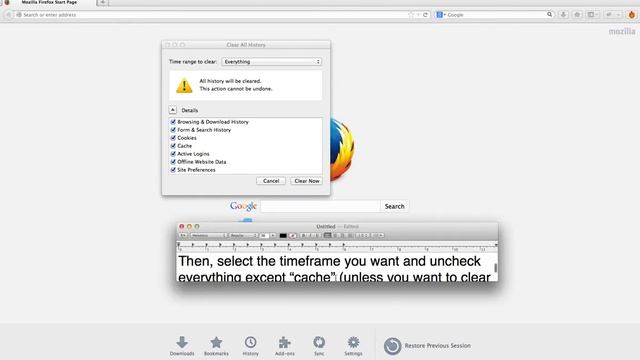640x360 pixels.
Task: Click the font size stepper in TextEdit
Action: (x=273, y=236)
